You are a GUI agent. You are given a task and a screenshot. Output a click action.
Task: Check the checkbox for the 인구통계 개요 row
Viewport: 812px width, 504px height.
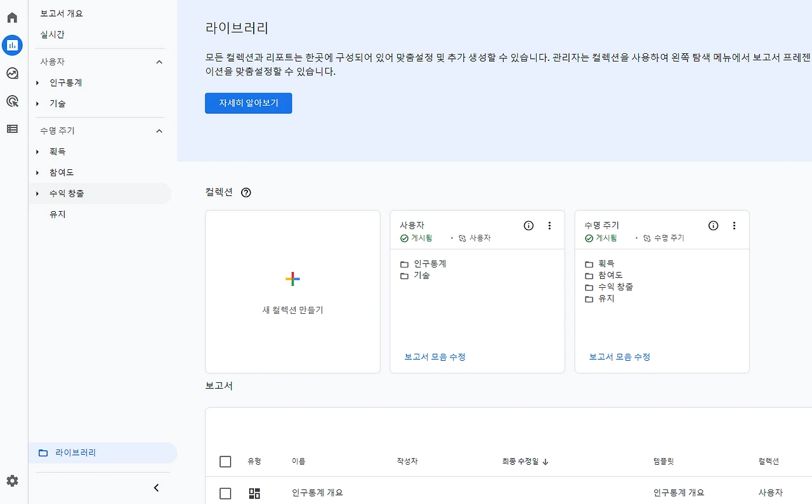225,493
